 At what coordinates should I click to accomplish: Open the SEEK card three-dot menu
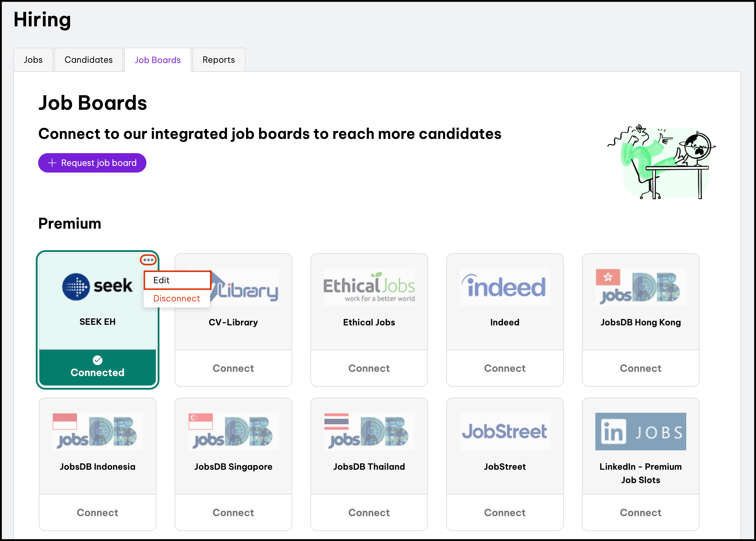(148, 260)
